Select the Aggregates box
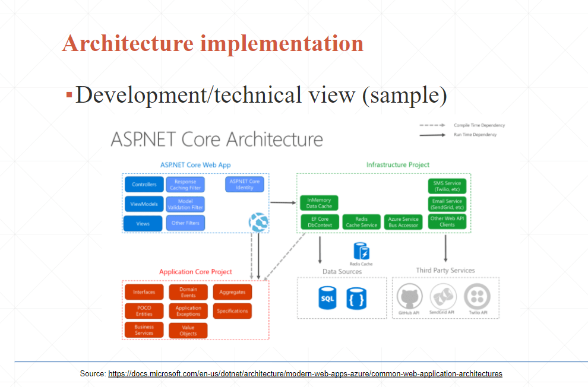 click(232, 292)
